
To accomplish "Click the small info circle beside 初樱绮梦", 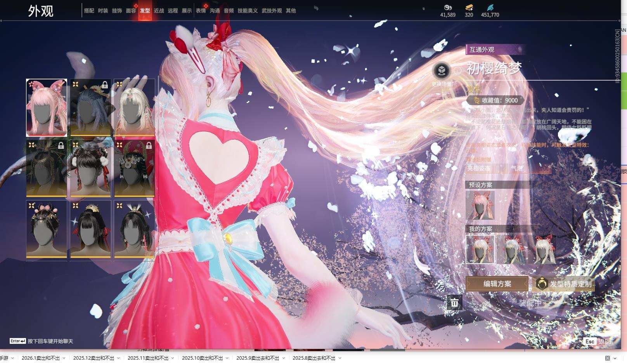I will coord(458,70).
